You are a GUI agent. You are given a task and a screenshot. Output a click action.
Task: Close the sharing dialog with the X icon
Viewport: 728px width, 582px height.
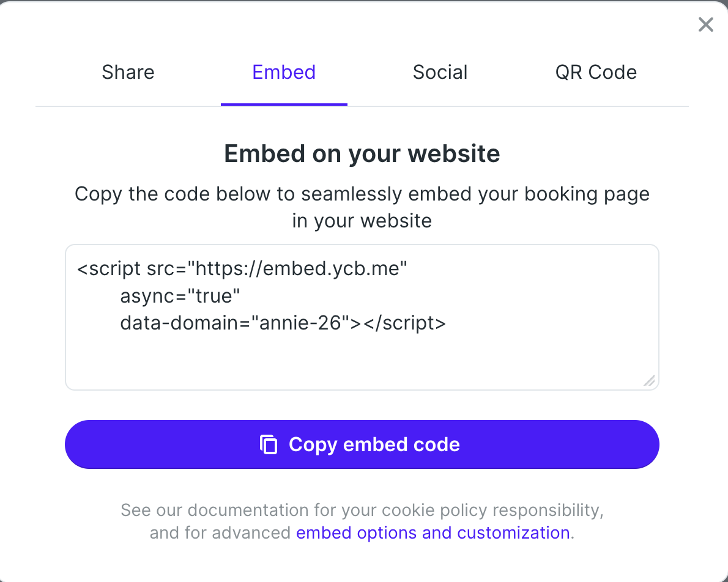705,24
